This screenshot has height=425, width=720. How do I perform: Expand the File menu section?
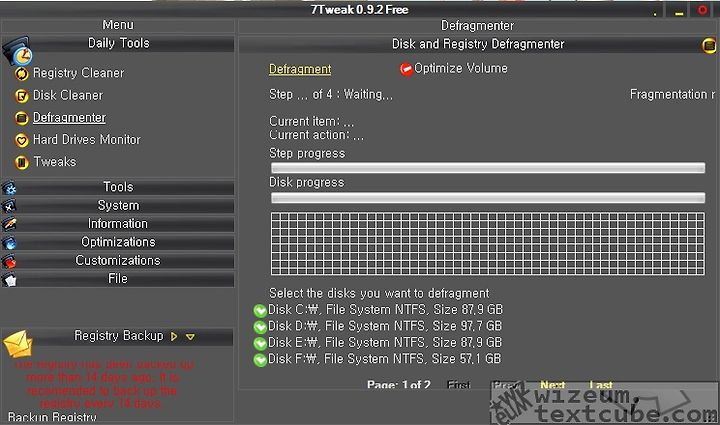pos(118,279)
